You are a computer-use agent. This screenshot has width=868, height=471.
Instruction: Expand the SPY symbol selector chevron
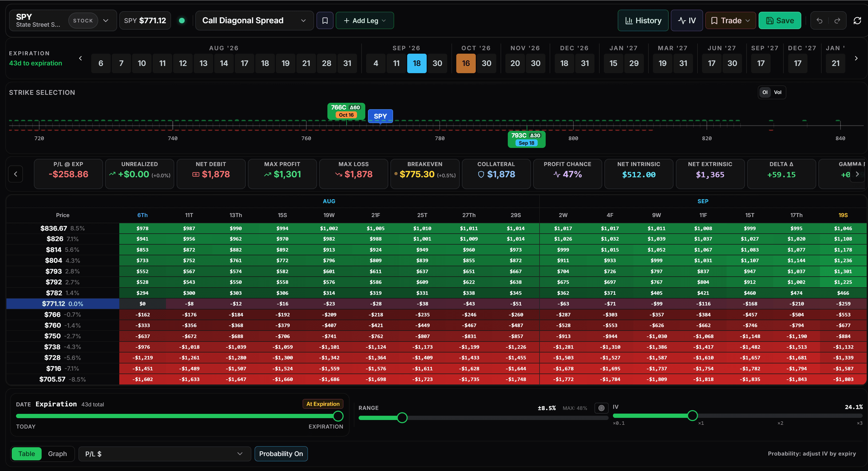106,21
